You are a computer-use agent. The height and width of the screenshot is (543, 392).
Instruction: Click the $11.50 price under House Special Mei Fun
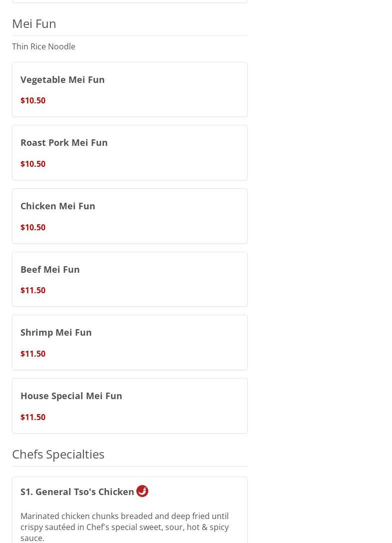[x=33, y=417]
